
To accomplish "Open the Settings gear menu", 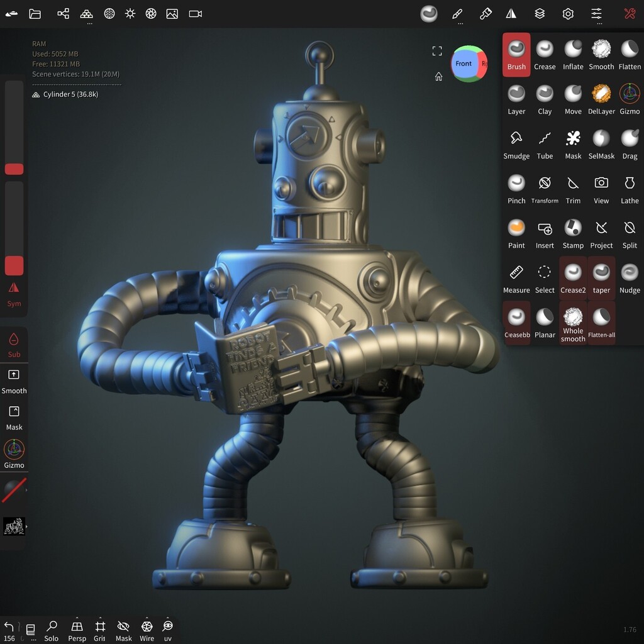I will (568, 14).
